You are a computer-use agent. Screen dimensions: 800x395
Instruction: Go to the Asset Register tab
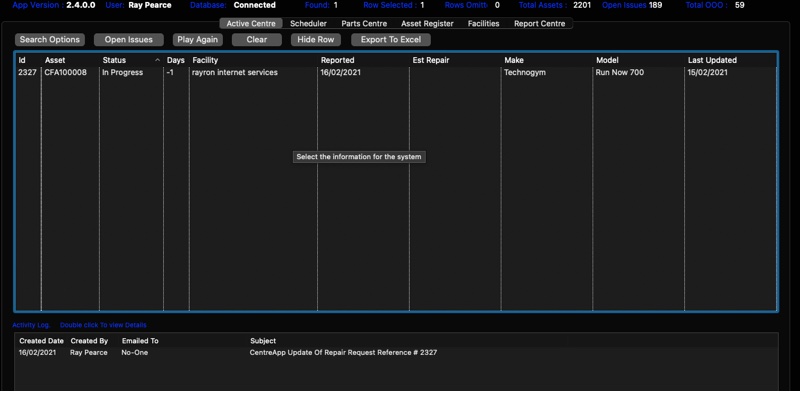[427, 23]
